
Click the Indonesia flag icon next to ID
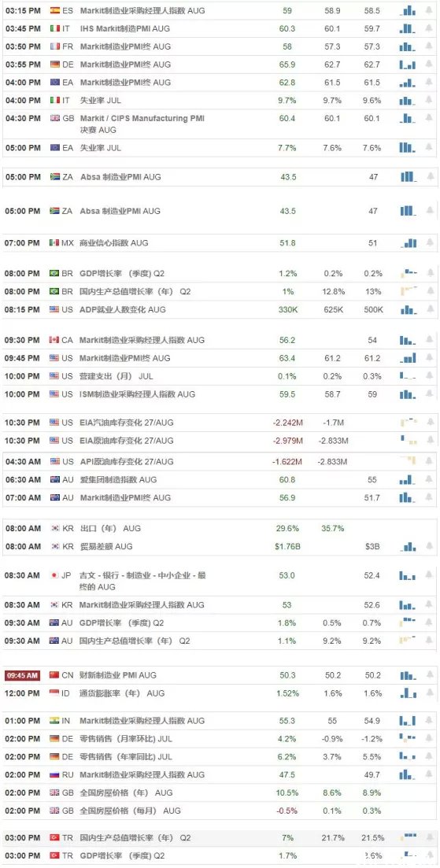(55, 693)
